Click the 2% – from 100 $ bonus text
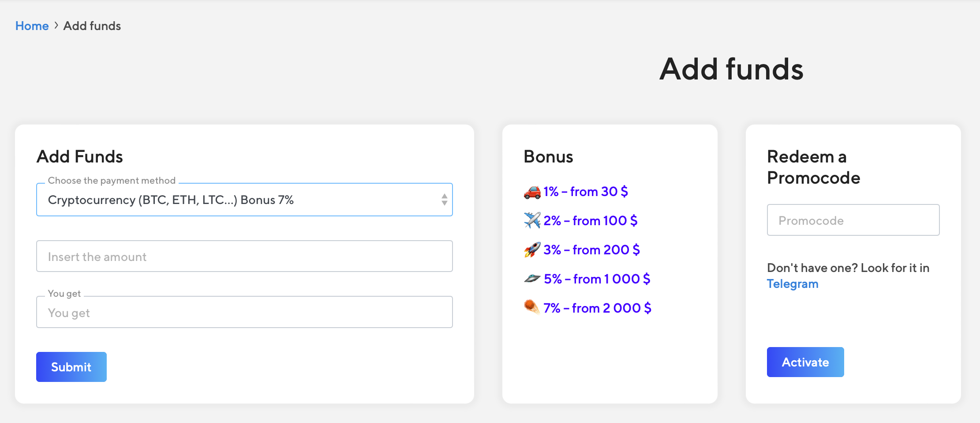 tap(590, 221)
